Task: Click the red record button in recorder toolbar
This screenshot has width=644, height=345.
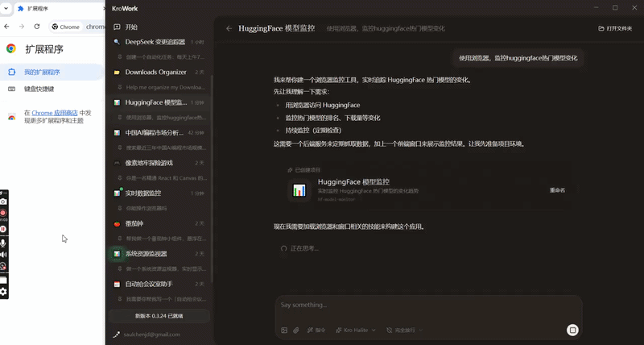Action: pos(3,213)
